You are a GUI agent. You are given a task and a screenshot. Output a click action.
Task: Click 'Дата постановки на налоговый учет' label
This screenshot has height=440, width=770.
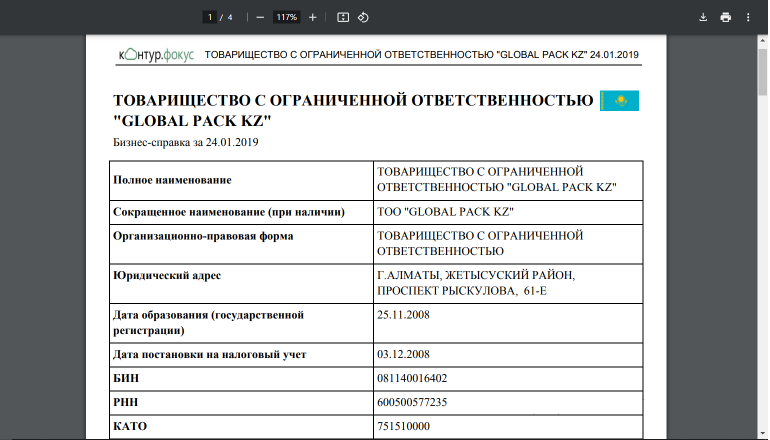tap(209, 354)
